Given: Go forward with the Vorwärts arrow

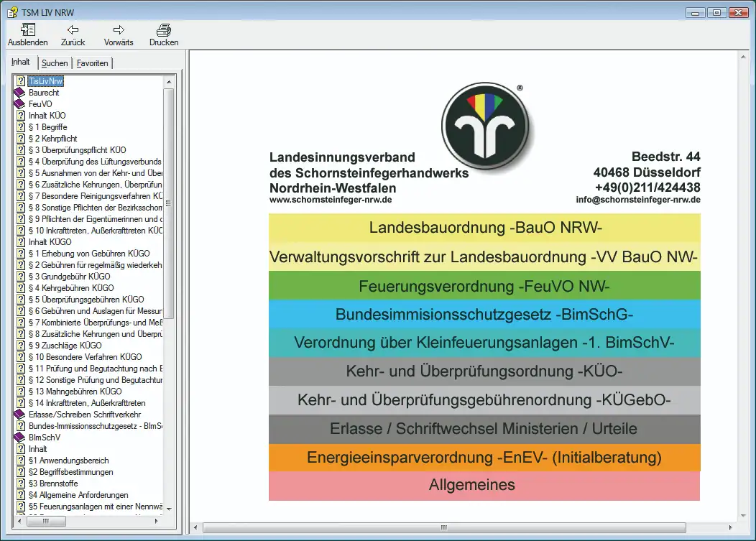Looking at the screenshot, I should pos(119,30).
